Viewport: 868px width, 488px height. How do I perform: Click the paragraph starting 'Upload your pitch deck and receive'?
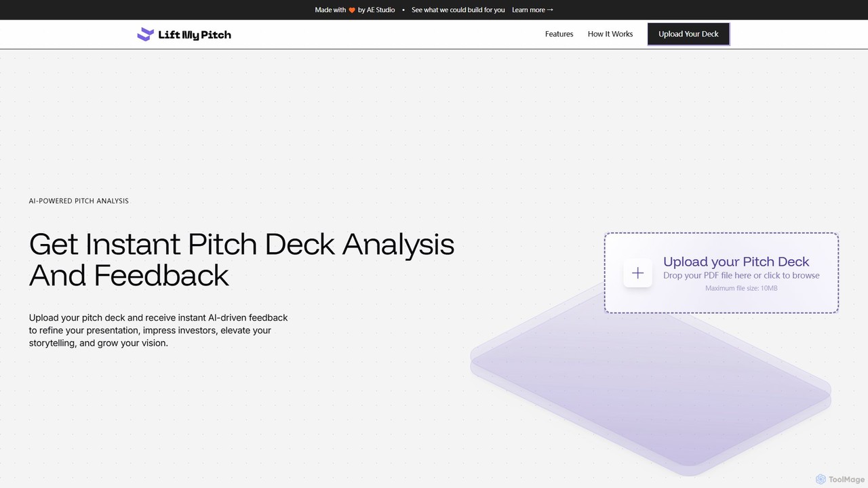click(x=159, y=330)
